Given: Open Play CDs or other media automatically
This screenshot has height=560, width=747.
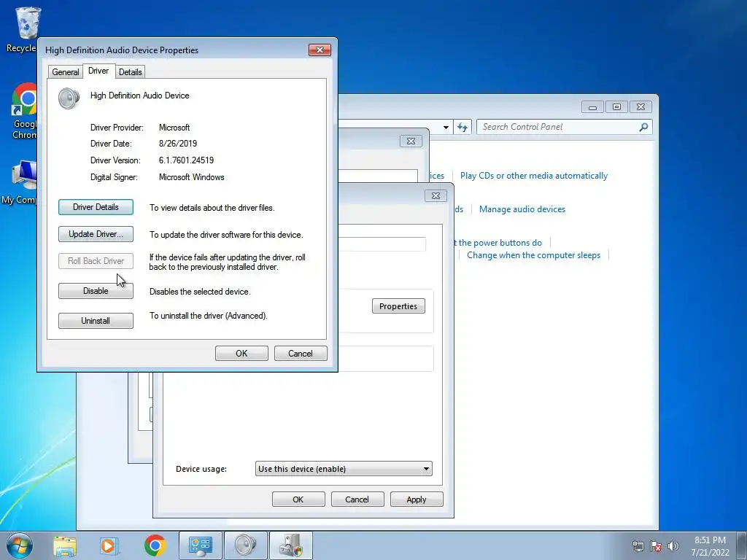Looking at the screenshot, I should [x=533, y=176].
